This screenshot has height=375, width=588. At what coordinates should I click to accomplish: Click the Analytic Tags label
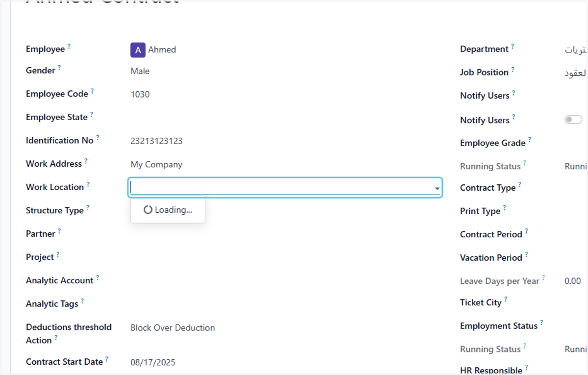tap(52, 304)
